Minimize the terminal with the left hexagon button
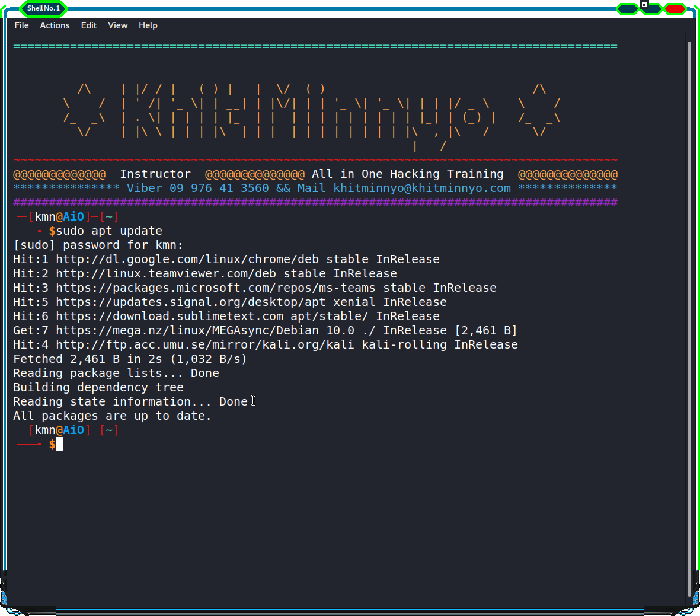 628,8
